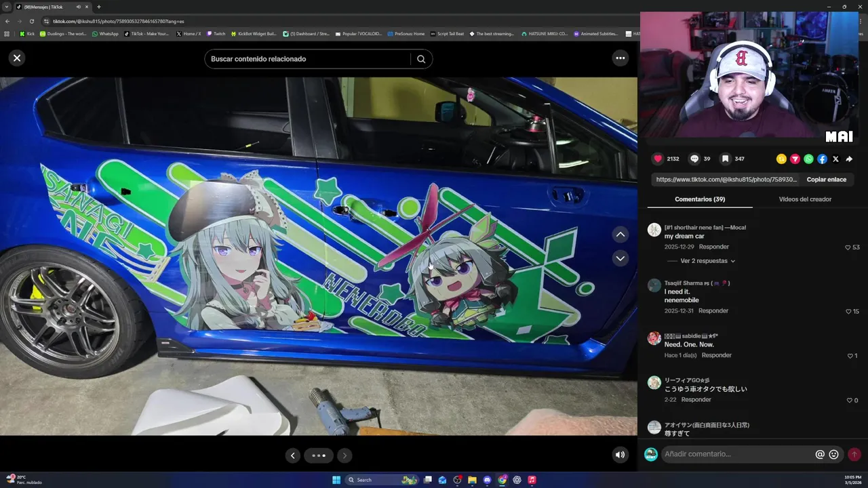
Task: Open a new browser tab with plus
Action: [99, 7]
